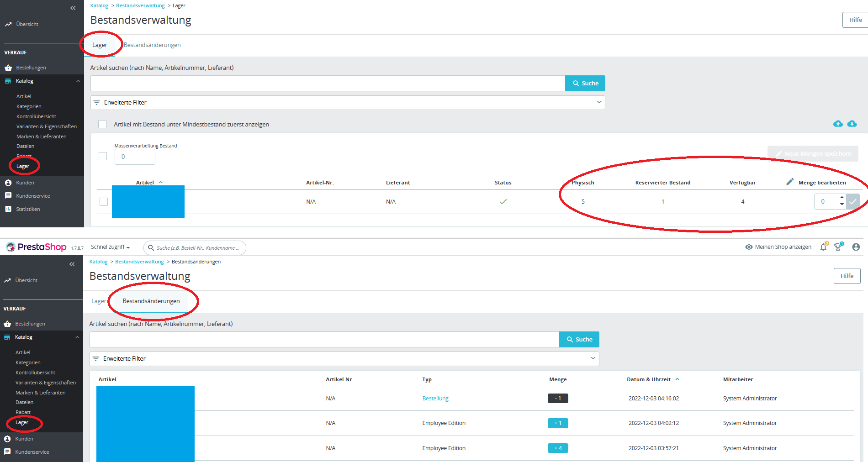The height and width of the screenshot is (462, 868).
Task: Confirm quantity with the checkmark button
Action: point(853,201)
